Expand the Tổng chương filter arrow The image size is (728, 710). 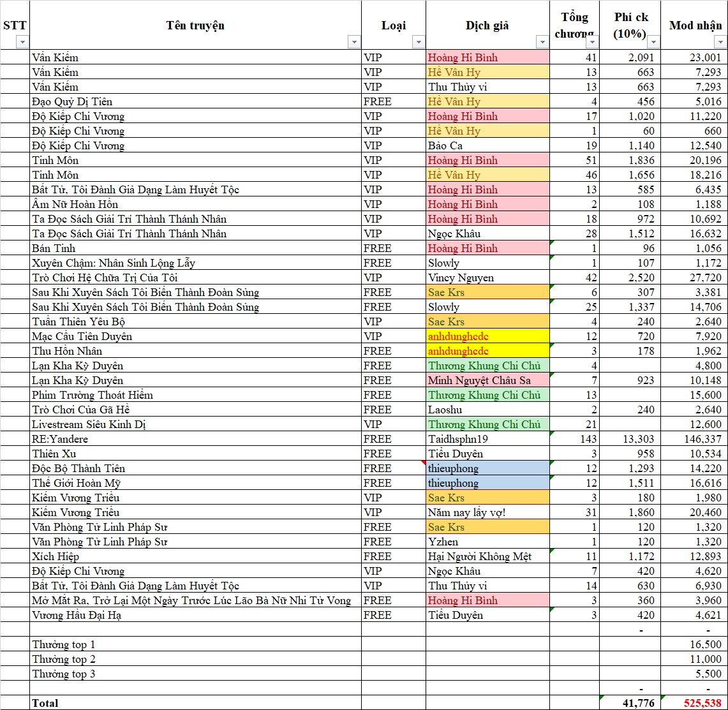pyautogui.click(x=592, y=42)
